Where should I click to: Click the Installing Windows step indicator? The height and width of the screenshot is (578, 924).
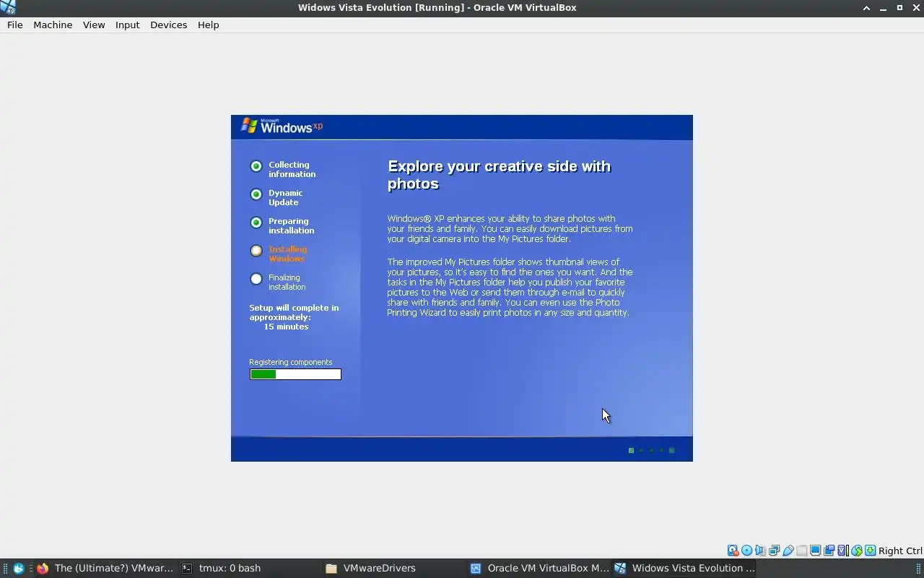(x=256, y=251)
